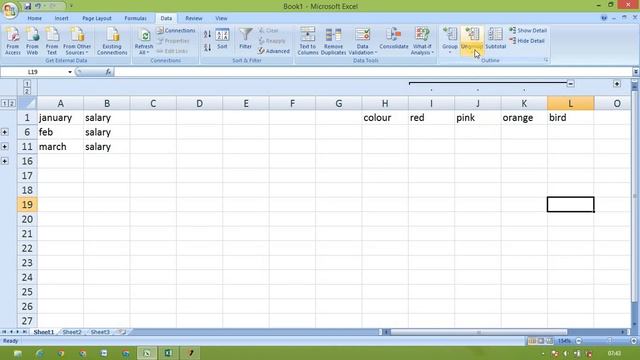The width and height of the screenshot is (640, 360).
Task: Click the Remove Duplicates icon
Action: (x=333, y=41)
